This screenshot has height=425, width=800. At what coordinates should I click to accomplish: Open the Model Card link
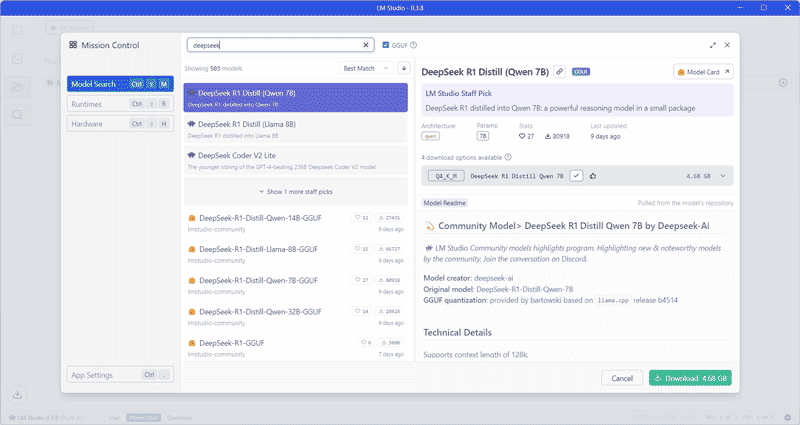[703, 72]
